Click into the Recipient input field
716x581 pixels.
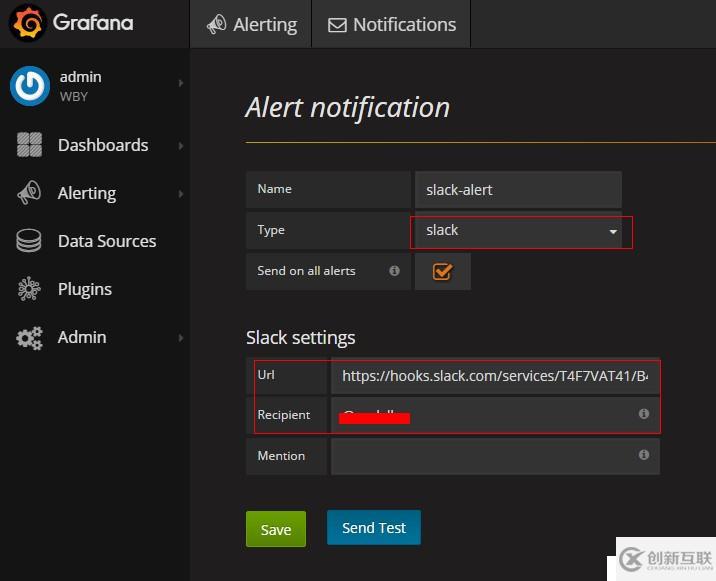[495, 415]
